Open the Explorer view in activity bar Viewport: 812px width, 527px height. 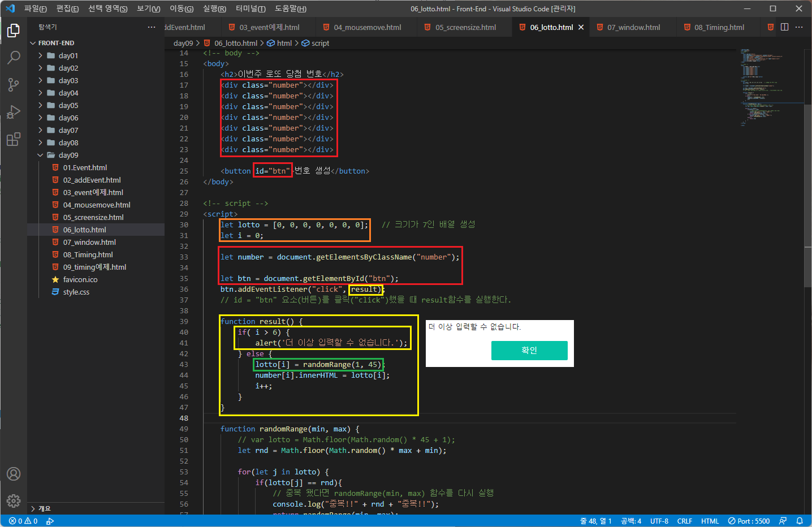click(14, 31)
